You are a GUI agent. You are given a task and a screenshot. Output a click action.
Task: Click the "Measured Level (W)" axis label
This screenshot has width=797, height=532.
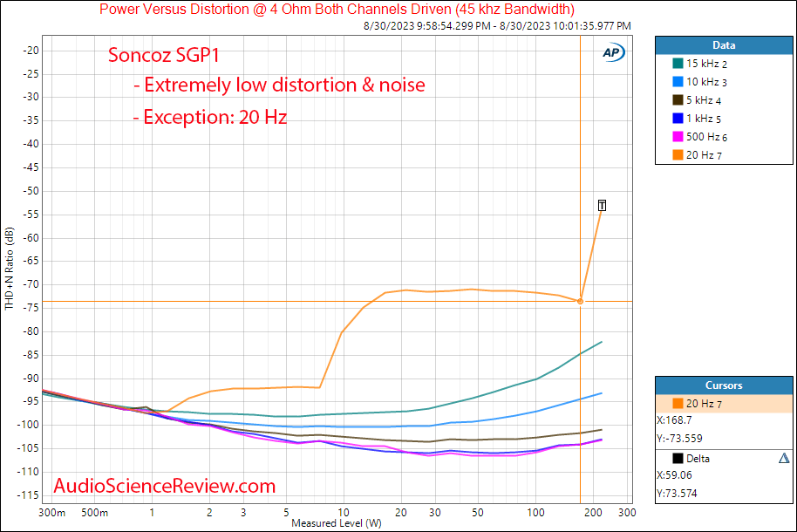pos(337,523)
